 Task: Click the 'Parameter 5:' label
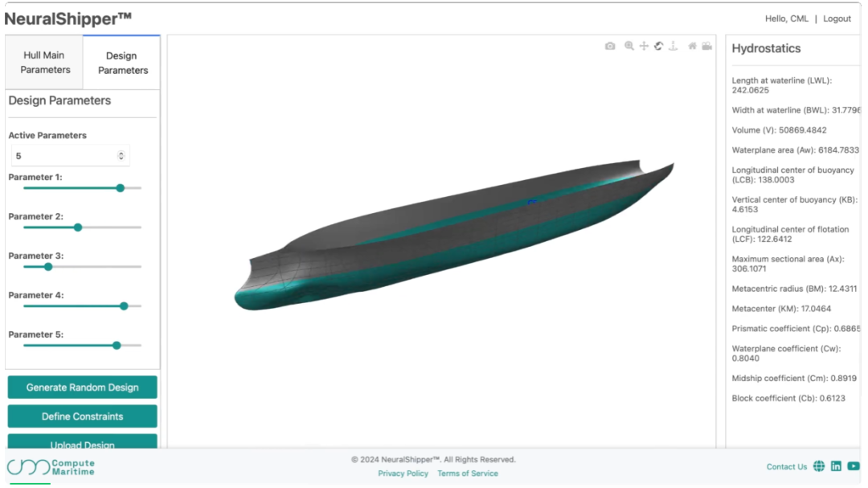[36, 334]
